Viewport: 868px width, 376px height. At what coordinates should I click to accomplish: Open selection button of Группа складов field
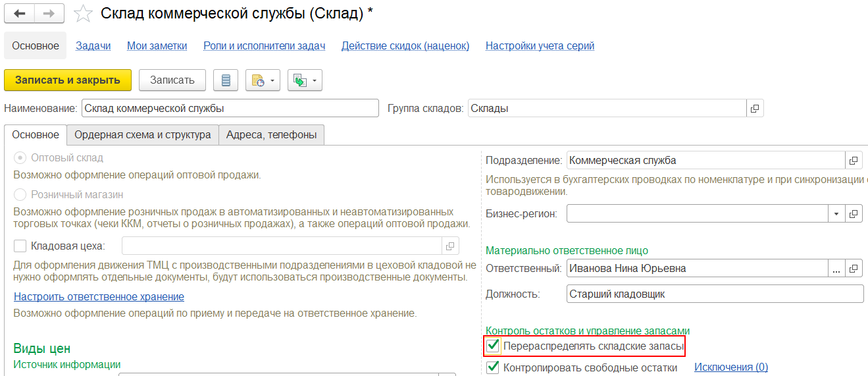755,108
